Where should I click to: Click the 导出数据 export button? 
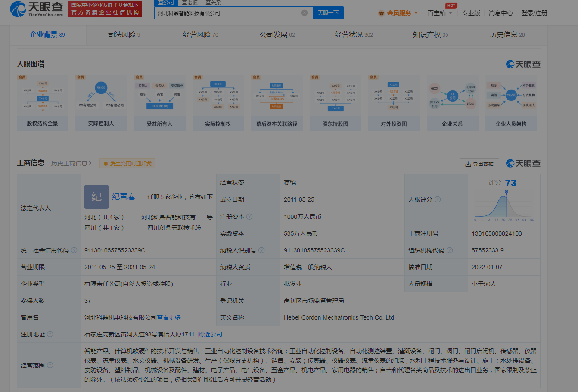coord(479,164)
